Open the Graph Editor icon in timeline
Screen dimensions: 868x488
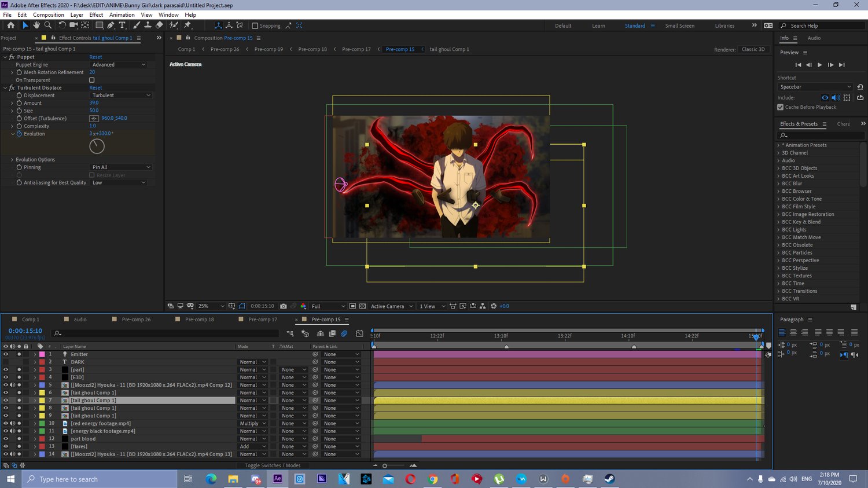pos(359,333)
